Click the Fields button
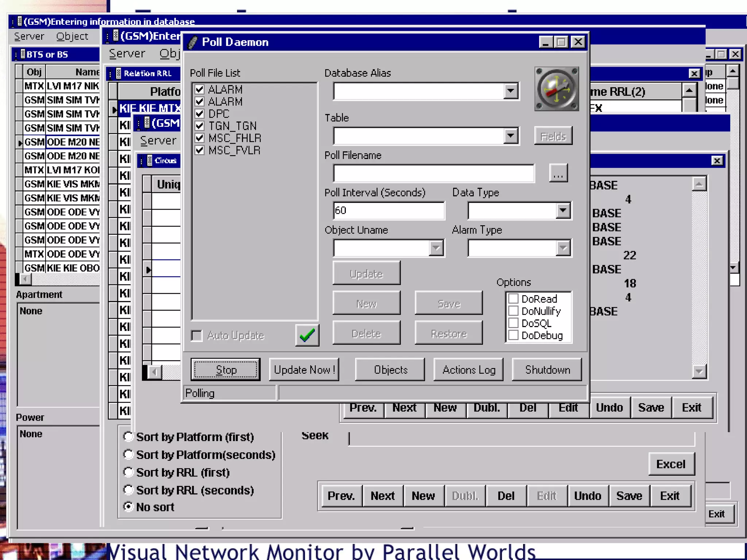The image size is (747, 560). (x=553, y=136)
